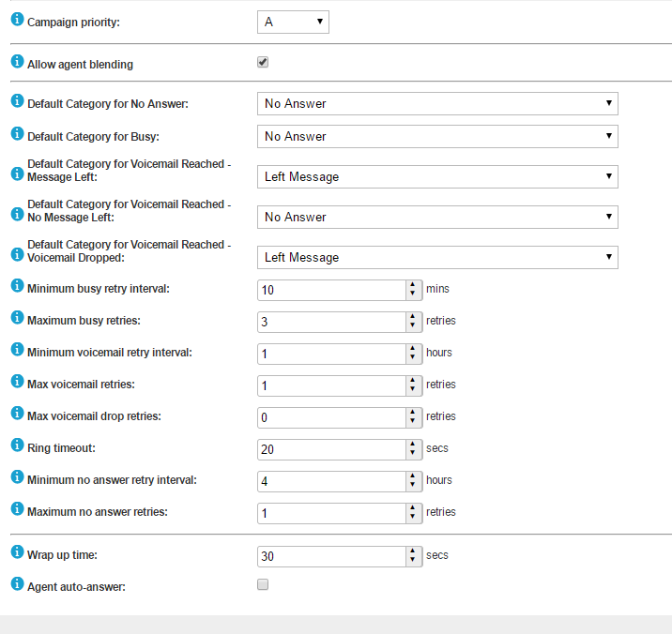Open info icon for Wrap up time
The width and height of the screenshot is (672, 634).
pos(17,552)
